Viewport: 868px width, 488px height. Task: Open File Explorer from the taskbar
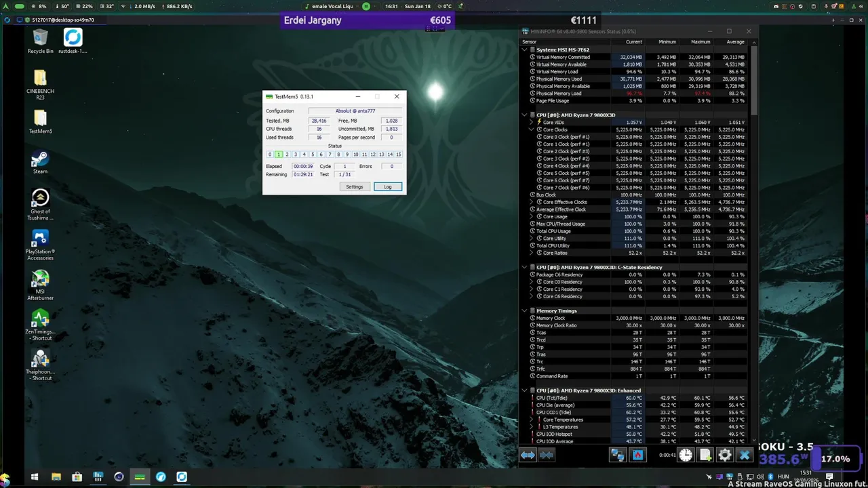56,477
